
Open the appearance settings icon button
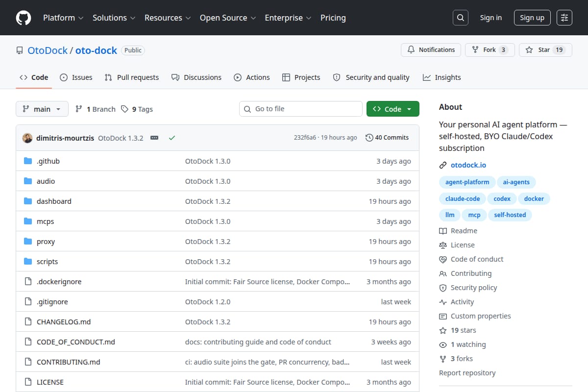(x=564, y=18)
